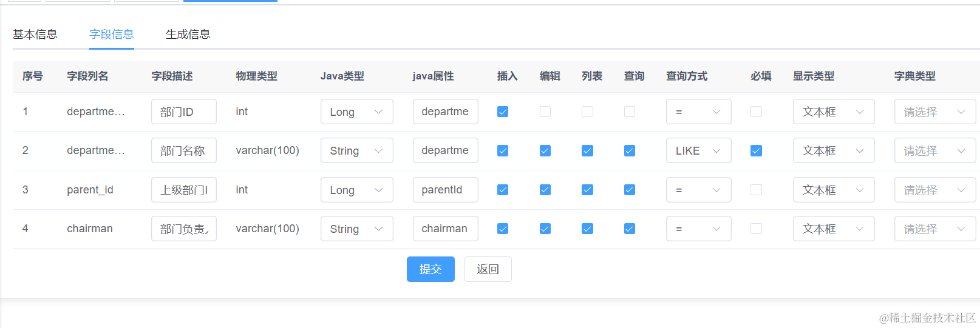Select the 字段信息 tab
This screenshot has width=980, height=328.
(112, 35)
